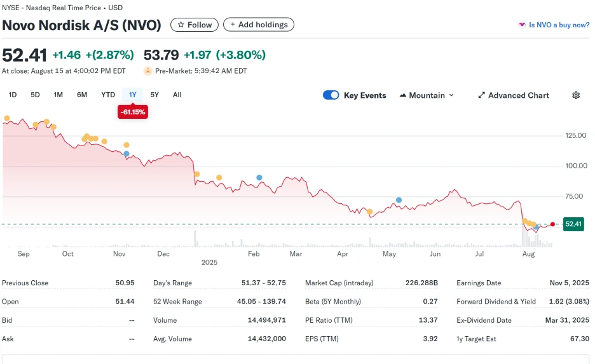Screen dimensions: 595x364
Task: Click the Novo Nordisk A/S (NVO) title
Action: tap(81, 25)
